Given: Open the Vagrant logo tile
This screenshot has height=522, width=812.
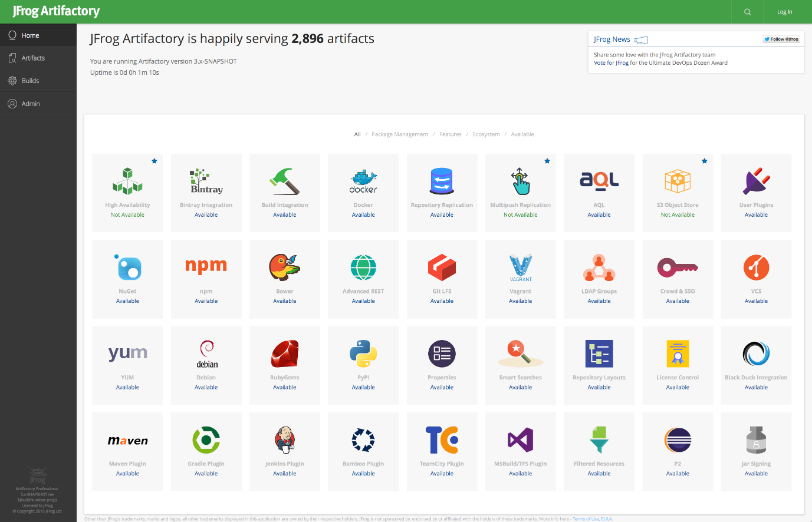Looking at the screenshot, I should click(x=521, y=267).
